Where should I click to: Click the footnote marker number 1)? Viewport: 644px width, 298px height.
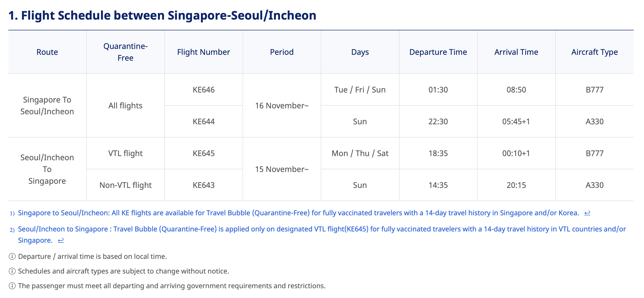[12, 213]
